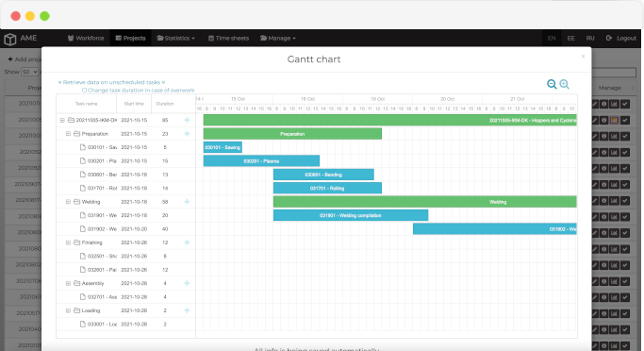Viewport: 644px width, 351px height.
Task: Click the folder icon next to Loading
Action: tap(76, 310)
